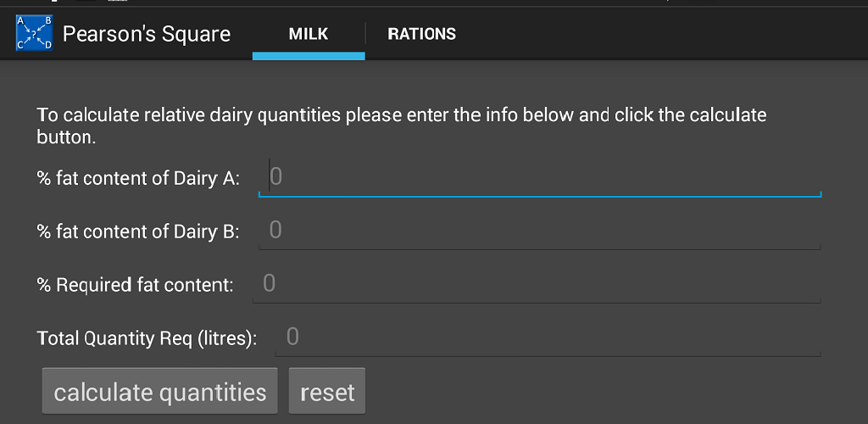Click the blue indicator under the MILK tab
Viewport: 868px width, 424px height.
pyautogui.click(x=308, y=56)
